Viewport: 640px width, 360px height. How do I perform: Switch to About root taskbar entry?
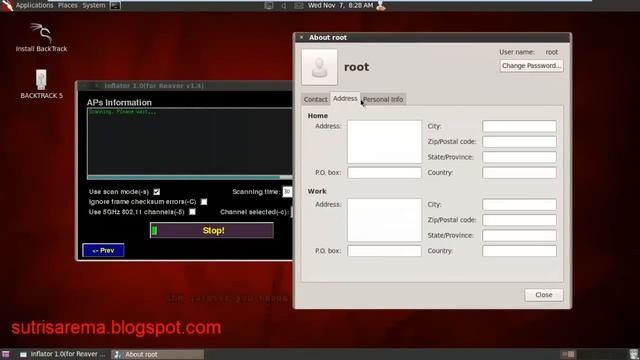point(157,354)
